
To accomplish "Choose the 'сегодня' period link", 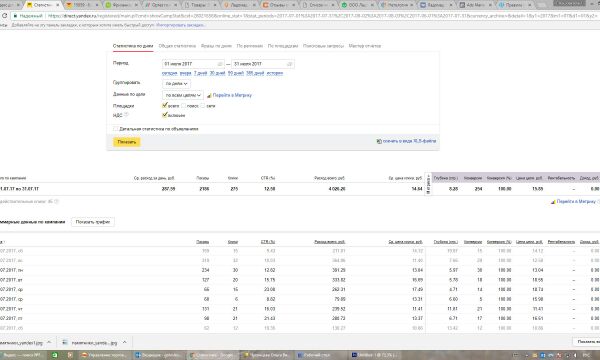I will [170, 73].
